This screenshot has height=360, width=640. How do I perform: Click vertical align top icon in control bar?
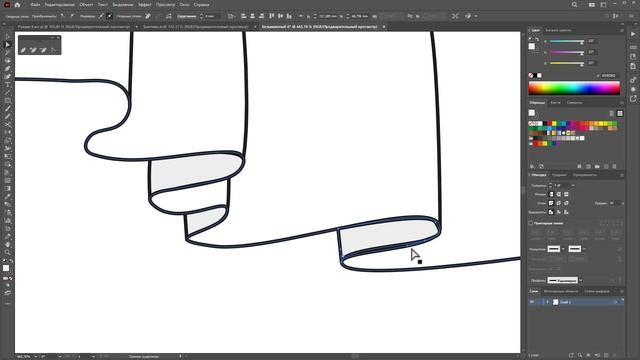click(272, 16)
